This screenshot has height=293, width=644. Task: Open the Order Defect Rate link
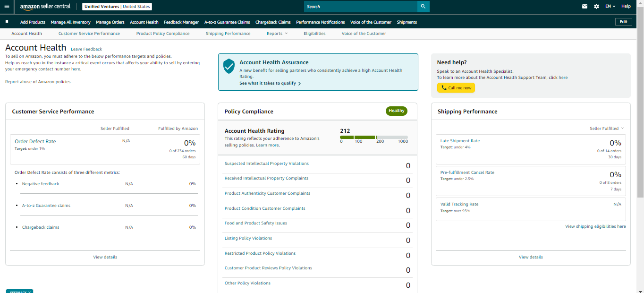pos(35,141)
